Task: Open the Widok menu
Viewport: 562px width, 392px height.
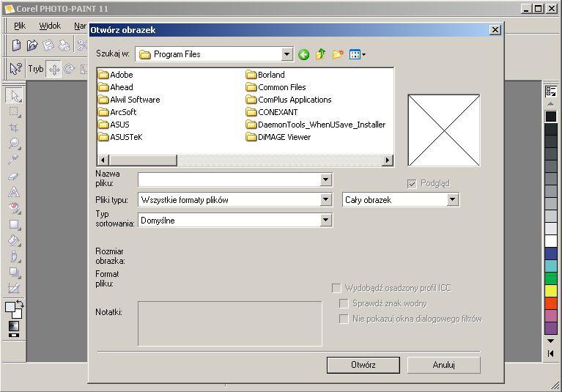Action: [50, 26]
